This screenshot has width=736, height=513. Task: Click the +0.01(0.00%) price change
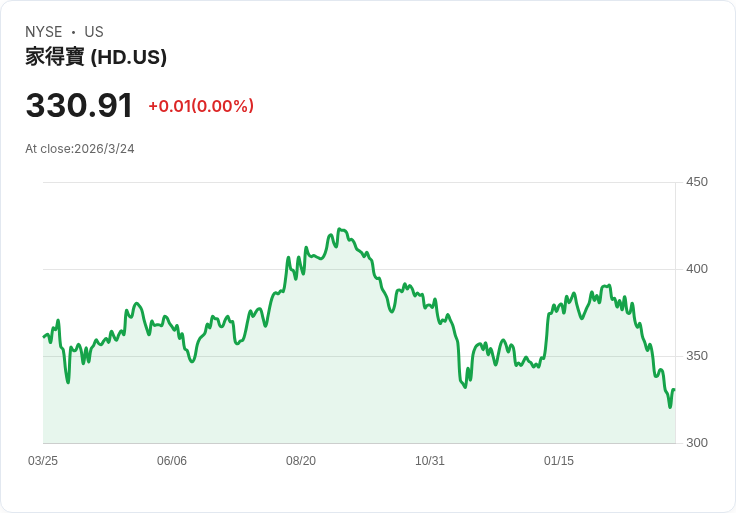click(201, 106)
